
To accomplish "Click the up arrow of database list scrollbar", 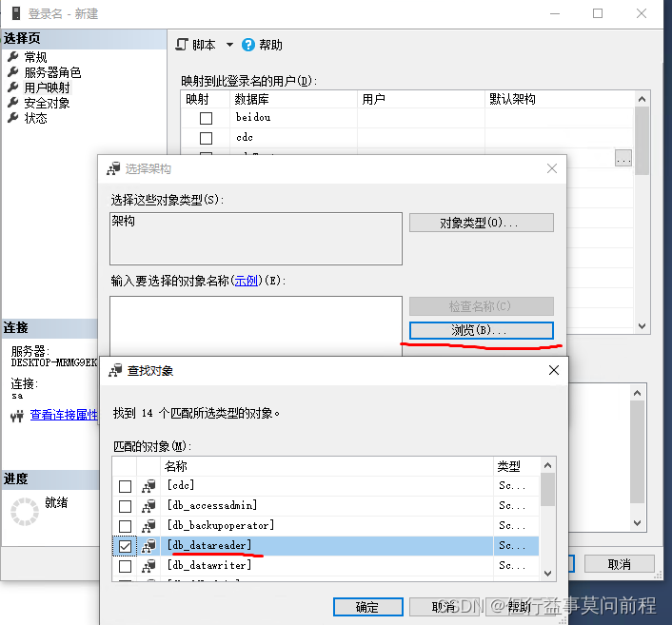I will 642,99.
